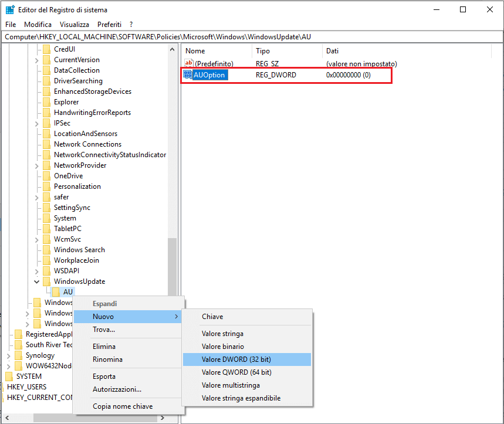Viewport: 504px width, 424px height.
Task: Expand the CurrentVersion key
Action: pos(36,60)
